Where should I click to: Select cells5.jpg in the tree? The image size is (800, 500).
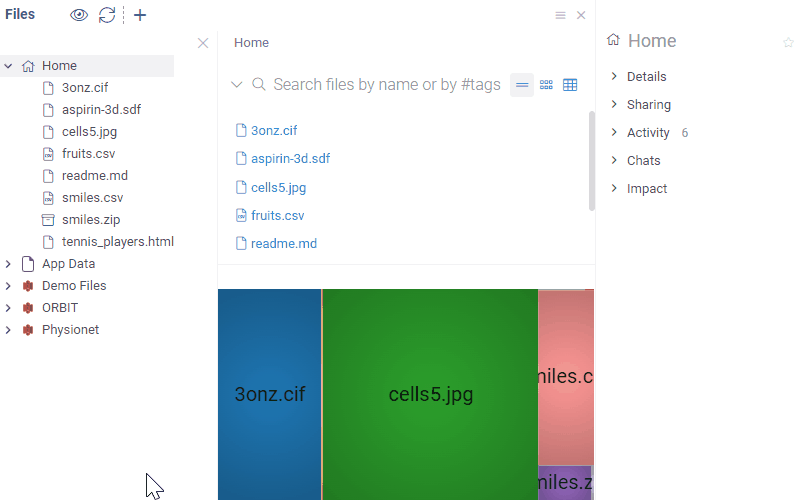point(89,132)
